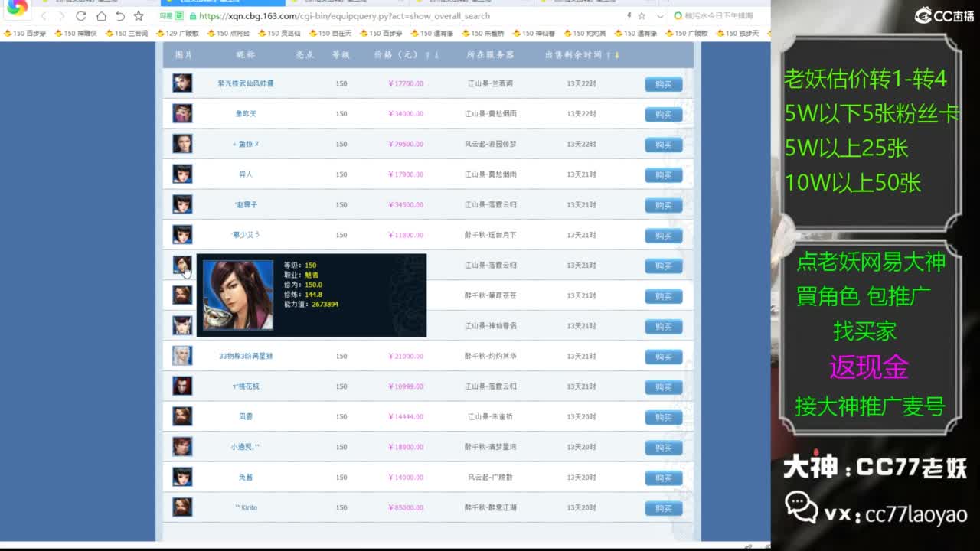
Task: Open the chevron dropdown next to the star
Action: click(660, 16)
